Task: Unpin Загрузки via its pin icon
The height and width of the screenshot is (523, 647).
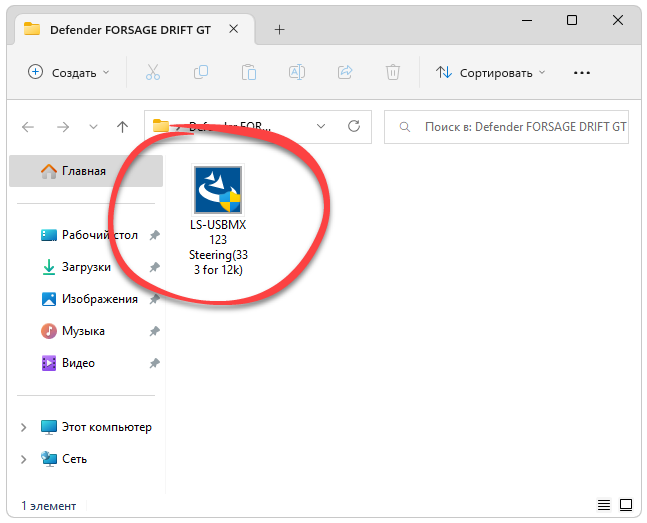Action: [x=154, y=267]
